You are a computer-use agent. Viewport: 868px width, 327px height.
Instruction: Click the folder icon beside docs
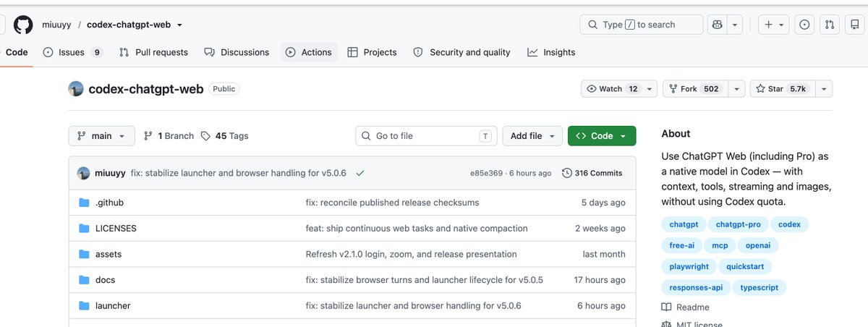coord(84,280)
